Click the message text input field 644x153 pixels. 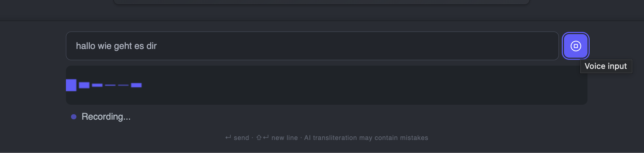pyautogui.click(x=326, y=46)
